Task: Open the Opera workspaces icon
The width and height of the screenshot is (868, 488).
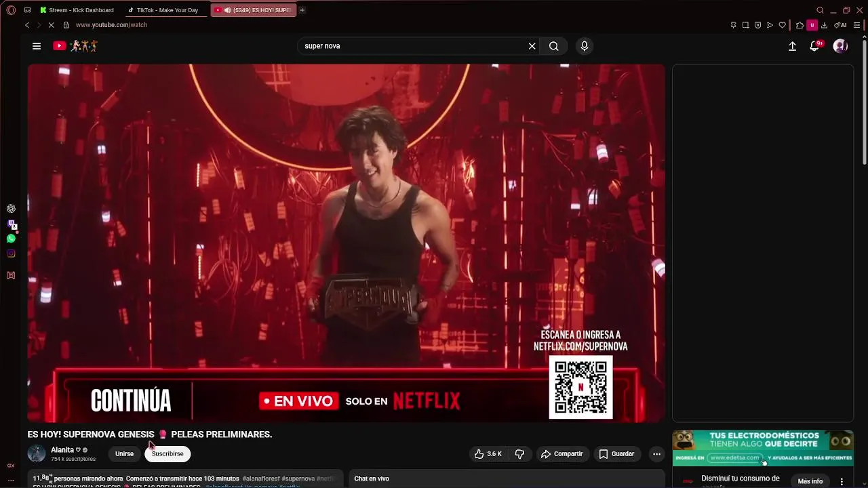Action: pyautogui.click(x=27, y=10)
